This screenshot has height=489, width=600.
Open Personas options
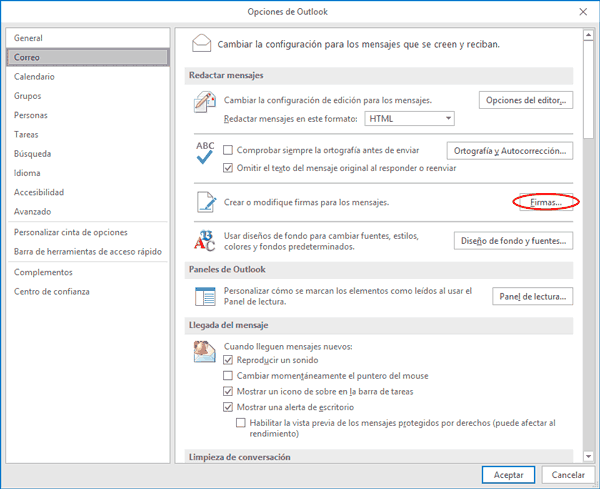click(88, 115)
